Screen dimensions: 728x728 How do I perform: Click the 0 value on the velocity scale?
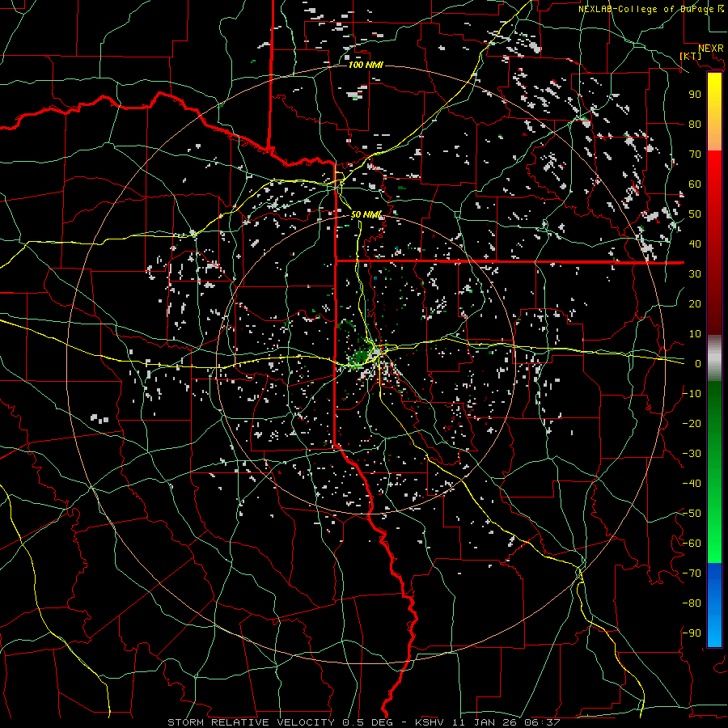698,363
